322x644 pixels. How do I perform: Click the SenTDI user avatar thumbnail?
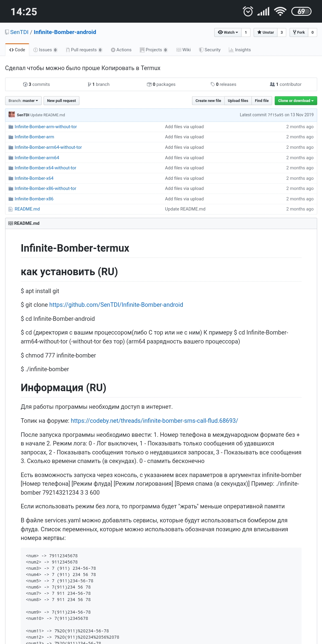(x=12, y=115)
